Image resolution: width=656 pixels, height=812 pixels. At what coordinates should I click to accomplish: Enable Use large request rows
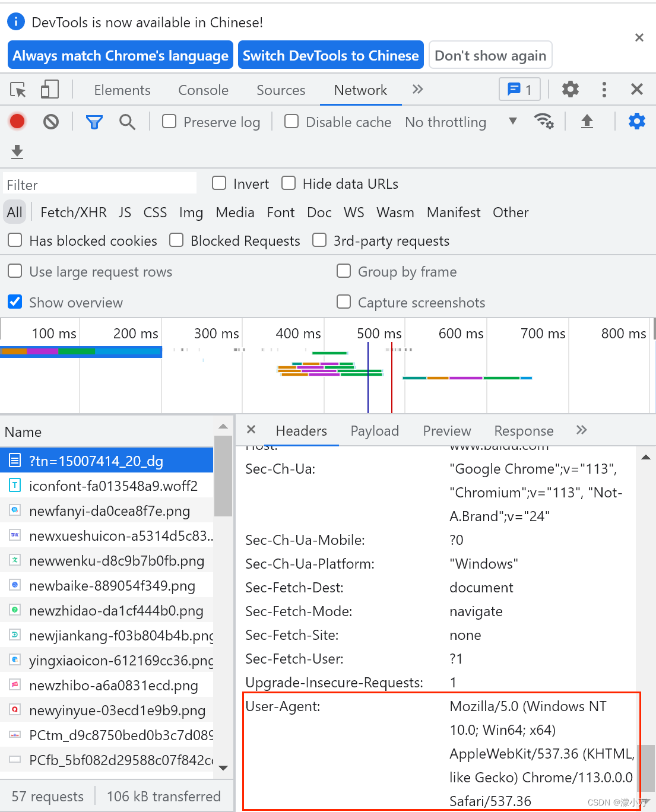coord(15,271)
